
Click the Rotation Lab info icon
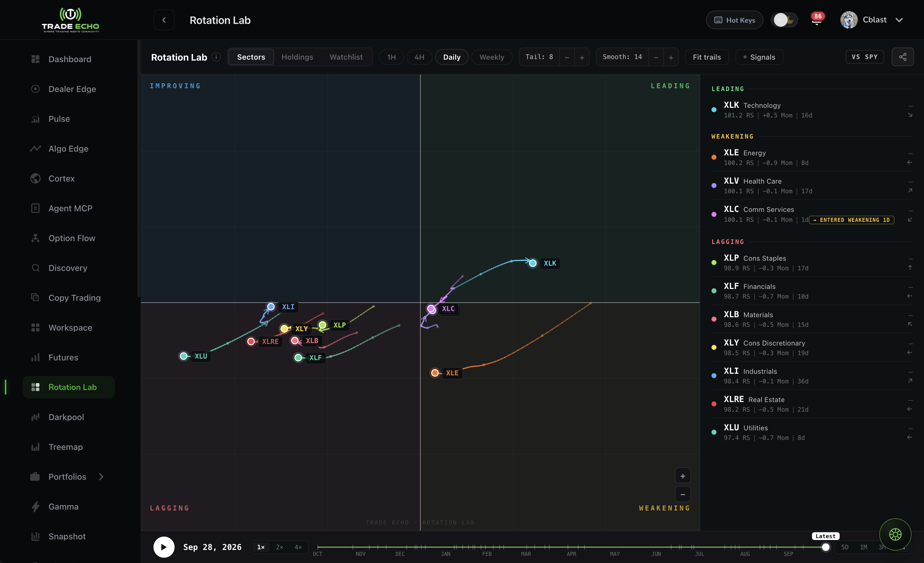click(x=216, y=57)
